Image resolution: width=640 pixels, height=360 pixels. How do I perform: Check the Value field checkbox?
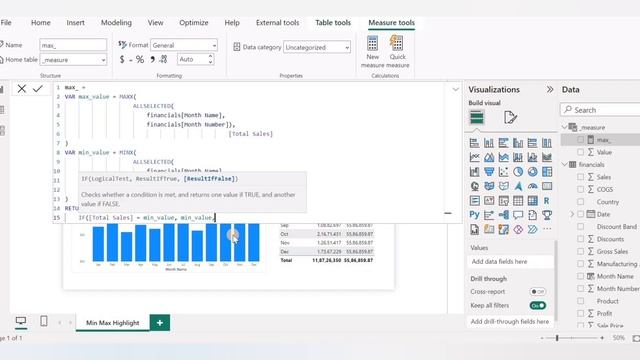[580, 152]
